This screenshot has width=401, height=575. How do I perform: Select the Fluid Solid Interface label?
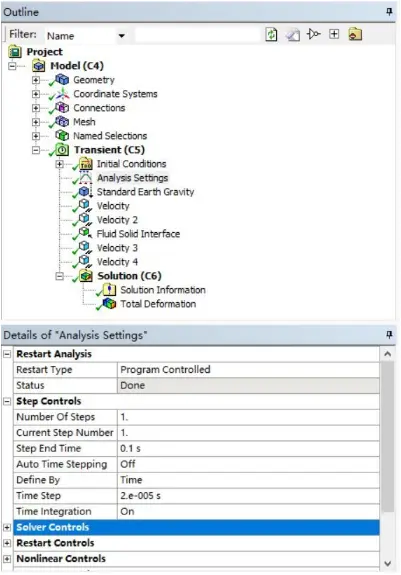coord(138,234)
